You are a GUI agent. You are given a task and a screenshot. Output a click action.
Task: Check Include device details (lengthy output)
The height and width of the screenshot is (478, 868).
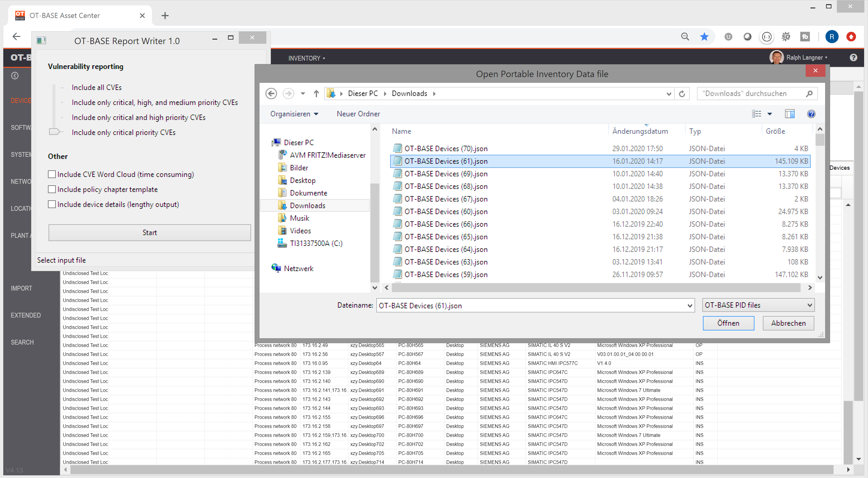pos(52,205)
